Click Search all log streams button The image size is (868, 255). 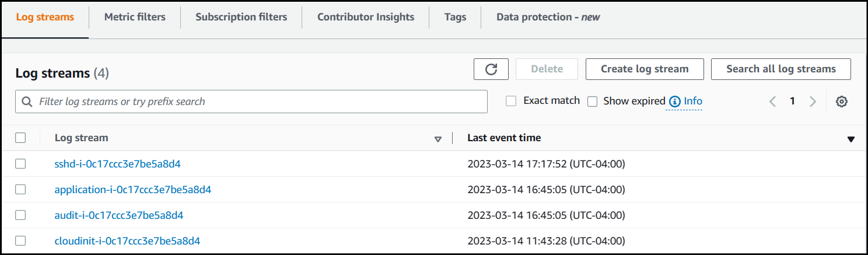coord(781,69)
